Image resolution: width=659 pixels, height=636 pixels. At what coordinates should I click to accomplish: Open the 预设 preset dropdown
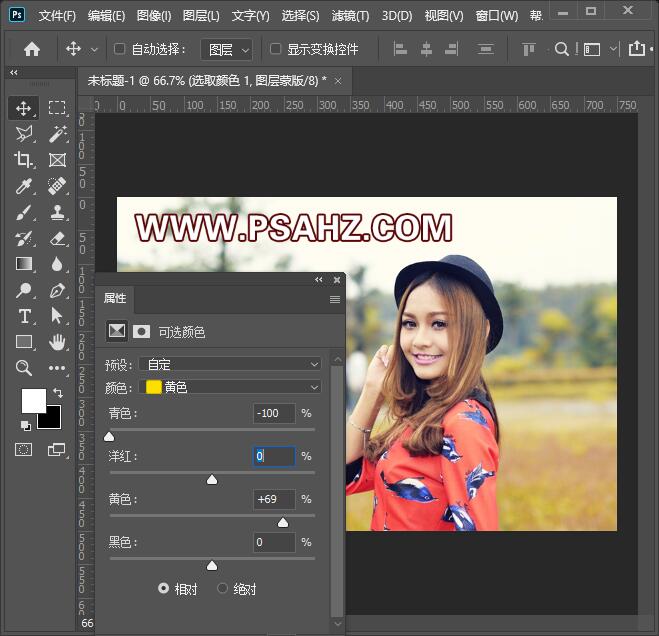pos(230,364)
